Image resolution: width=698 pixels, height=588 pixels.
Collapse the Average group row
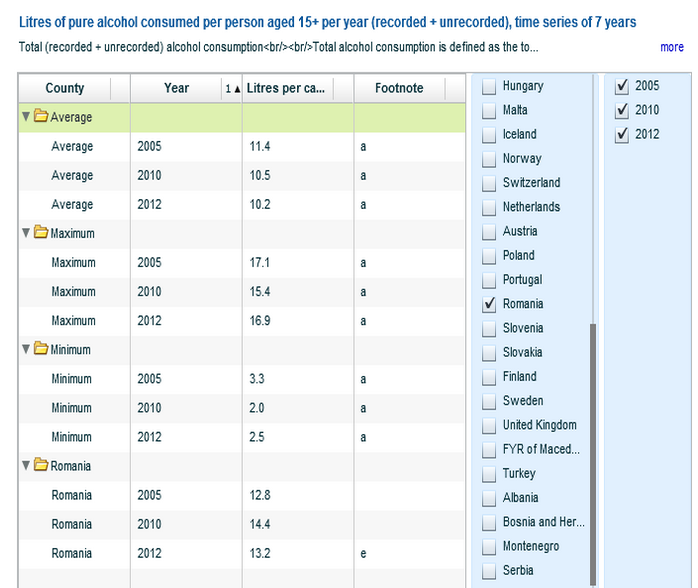click(x=26, y=117)
